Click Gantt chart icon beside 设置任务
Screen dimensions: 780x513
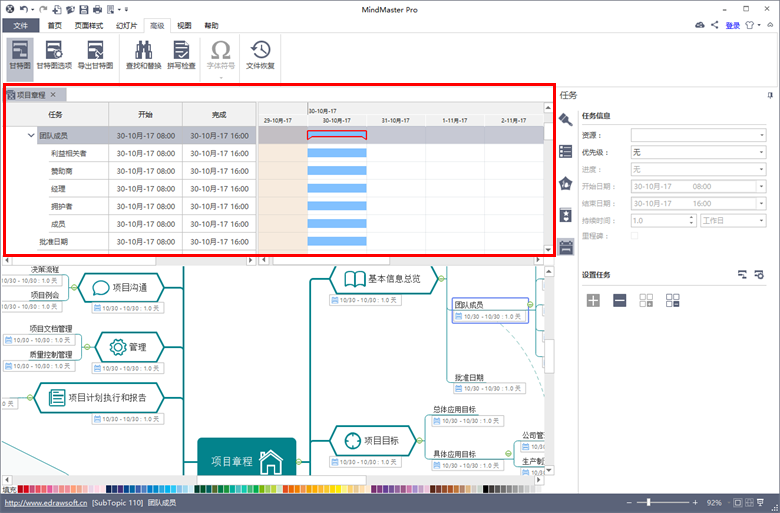(742, 274)
